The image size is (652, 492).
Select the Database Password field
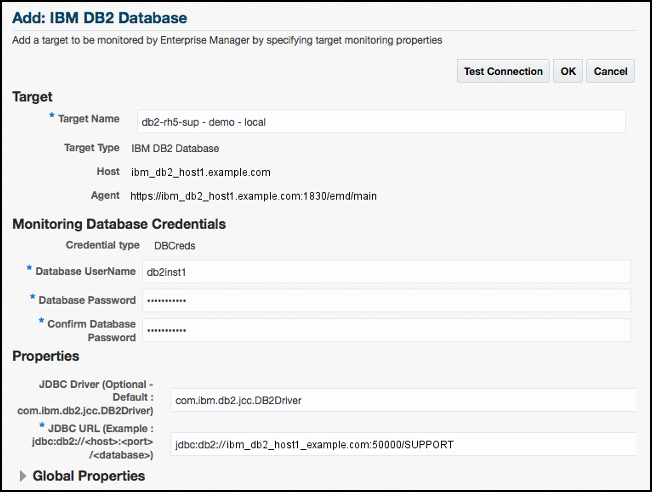point(386,300)
